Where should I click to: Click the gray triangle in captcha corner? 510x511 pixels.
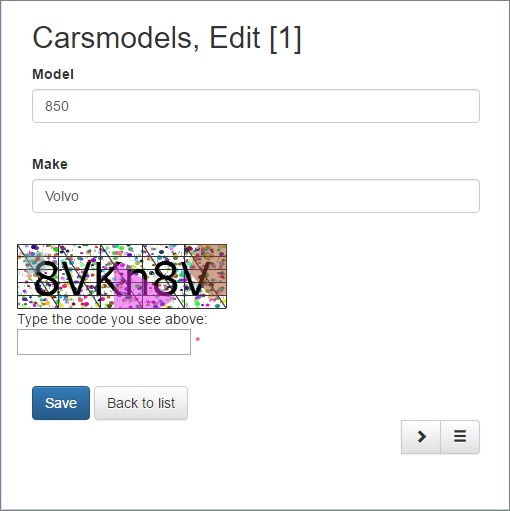[x=33, y=264]
